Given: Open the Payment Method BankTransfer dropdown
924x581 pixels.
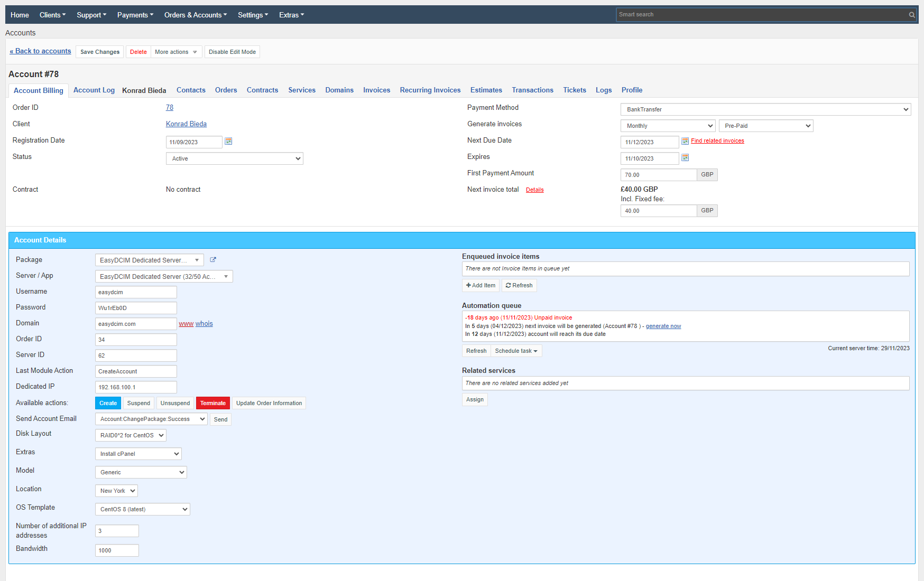Looking at the screenshot, I should [x=765, y=109].
